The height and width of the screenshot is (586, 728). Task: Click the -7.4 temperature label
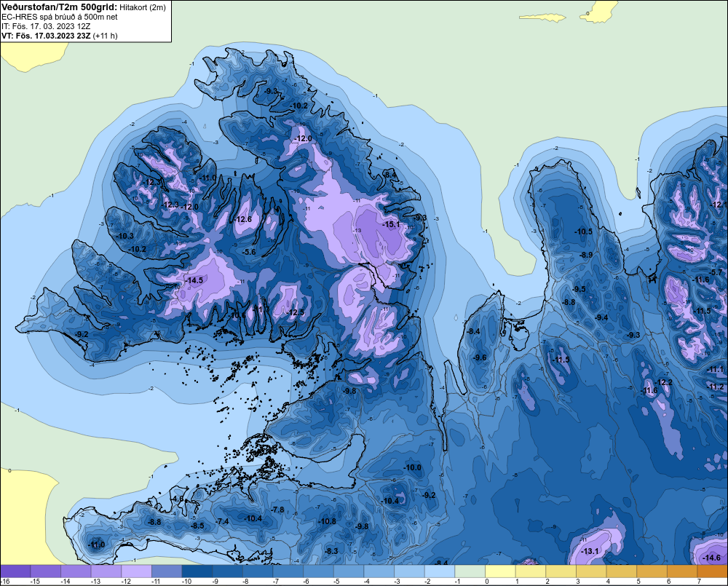(222, 521)
